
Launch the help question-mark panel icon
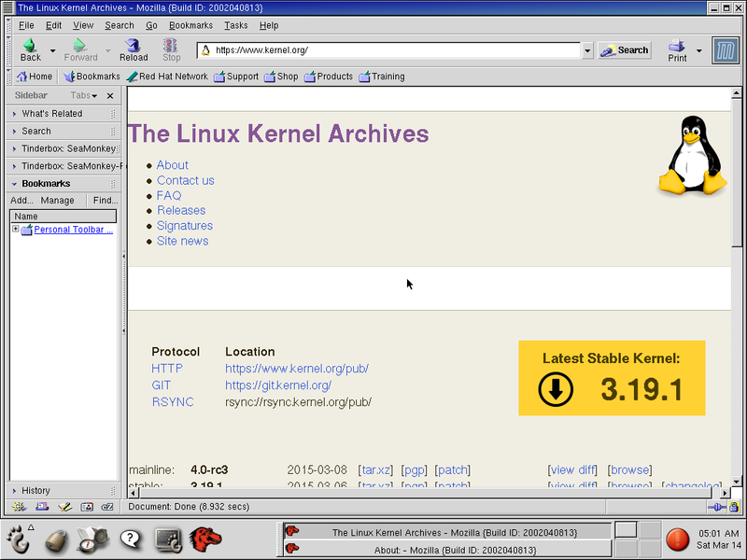point(130,539)
